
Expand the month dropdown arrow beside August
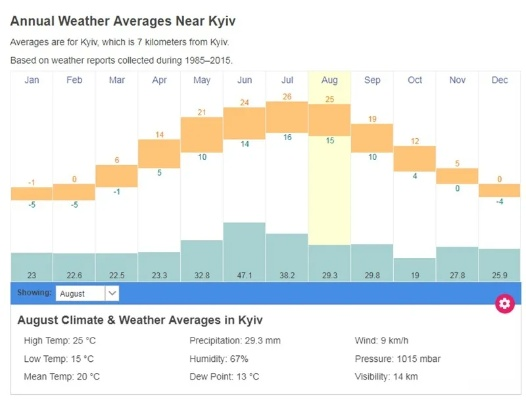pyautogui.click(x=112, y=293)
